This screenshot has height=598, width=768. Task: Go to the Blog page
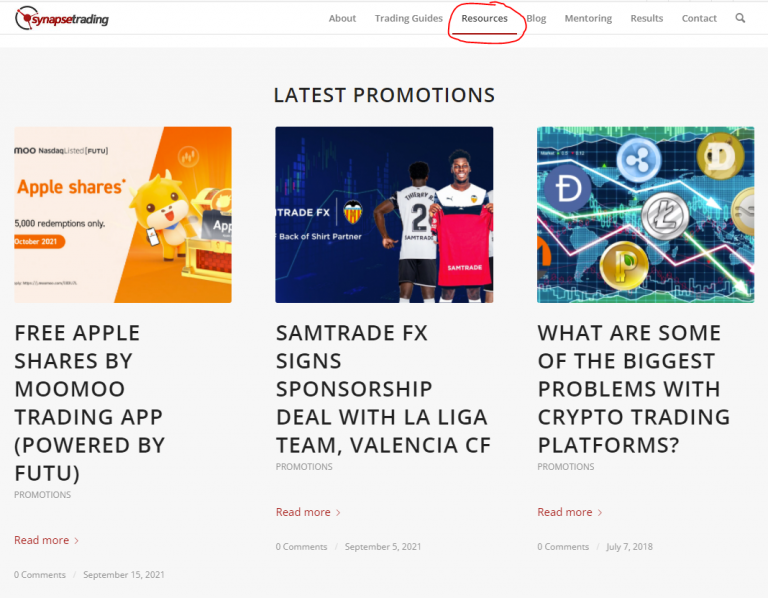point(536,18)
